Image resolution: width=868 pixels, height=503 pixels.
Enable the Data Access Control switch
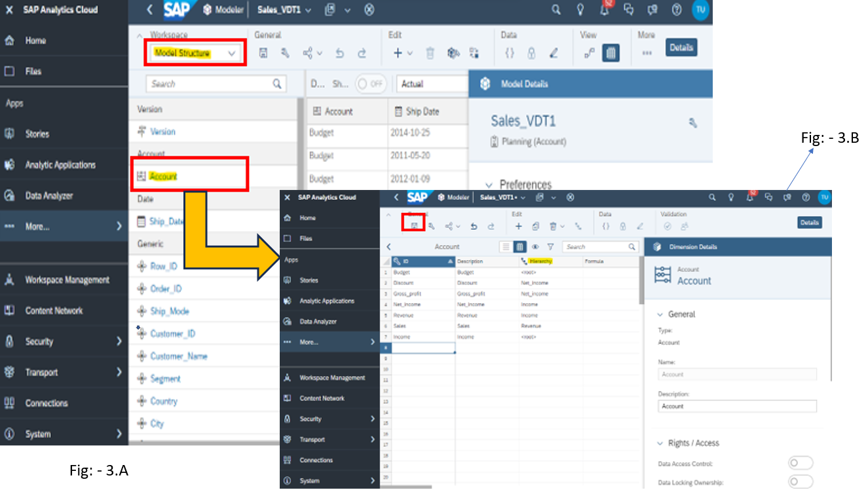tap(800, 463)
